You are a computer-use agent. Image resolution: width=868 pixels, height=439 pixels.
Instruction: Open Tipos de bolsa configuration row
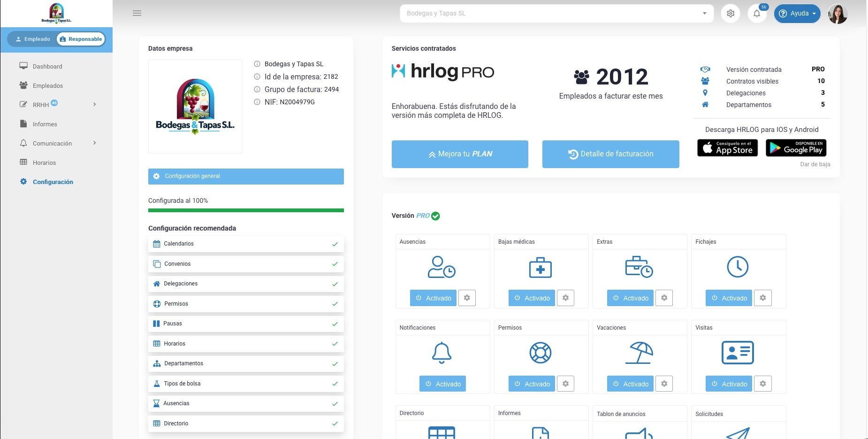246,384
